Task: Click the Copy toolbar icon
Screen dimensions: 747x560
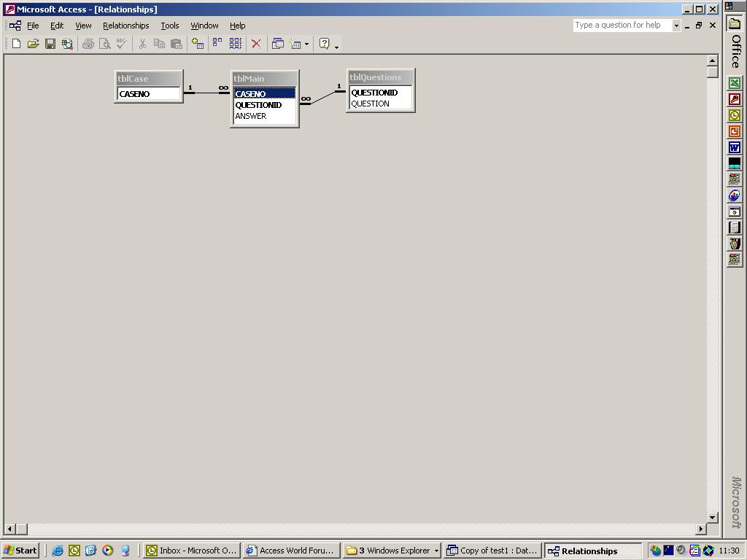Action: (x=159, y=44)
